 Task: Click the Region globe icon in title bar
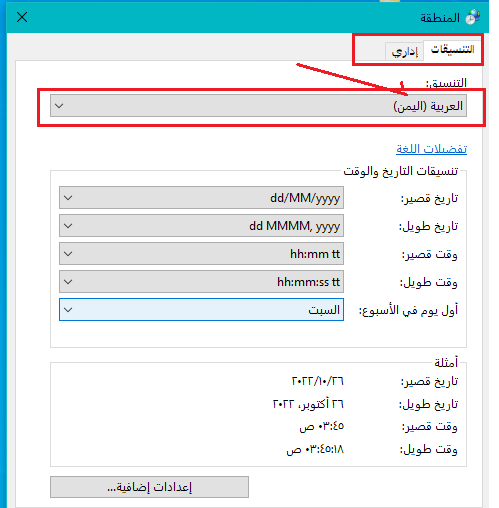coord(473,17)
